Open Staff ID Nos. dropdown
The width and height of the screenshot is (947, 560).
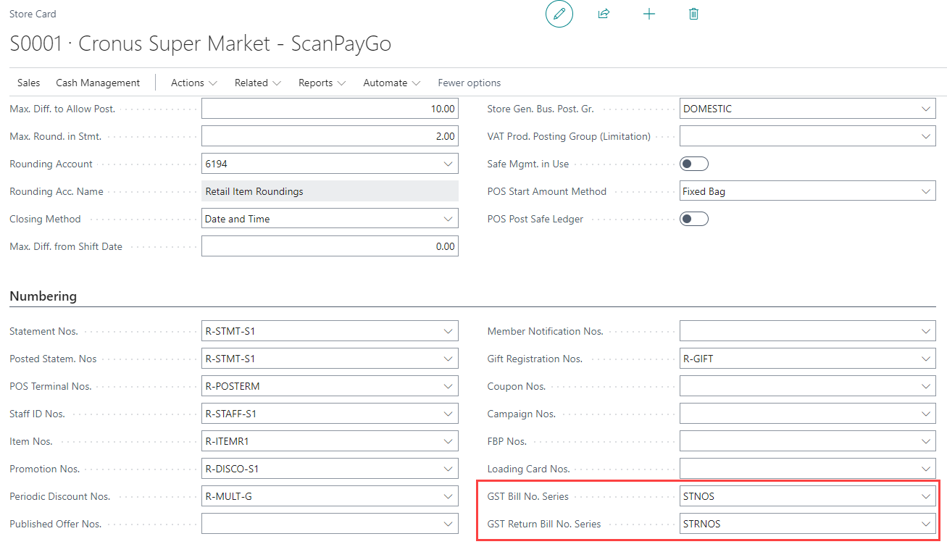point(448,414)
